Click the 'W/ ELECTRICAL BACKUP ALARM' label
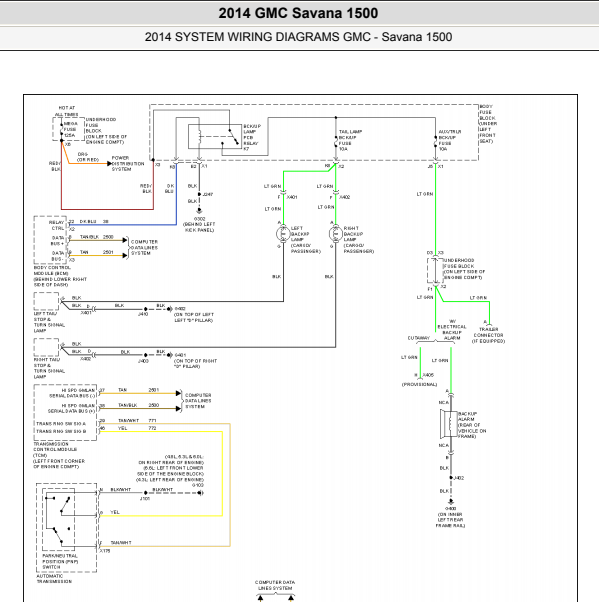 tap(452, 329)
